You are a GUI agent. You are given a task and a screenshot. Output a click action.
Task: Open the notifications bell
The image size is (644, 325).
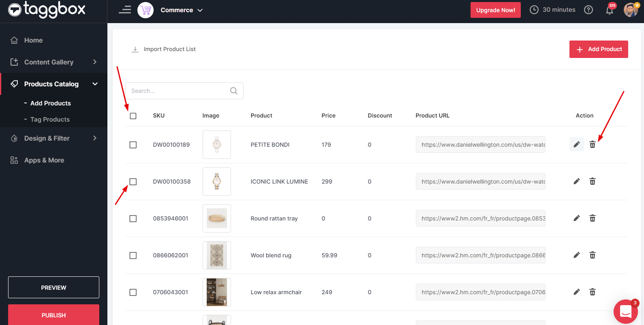pos(609,10)
